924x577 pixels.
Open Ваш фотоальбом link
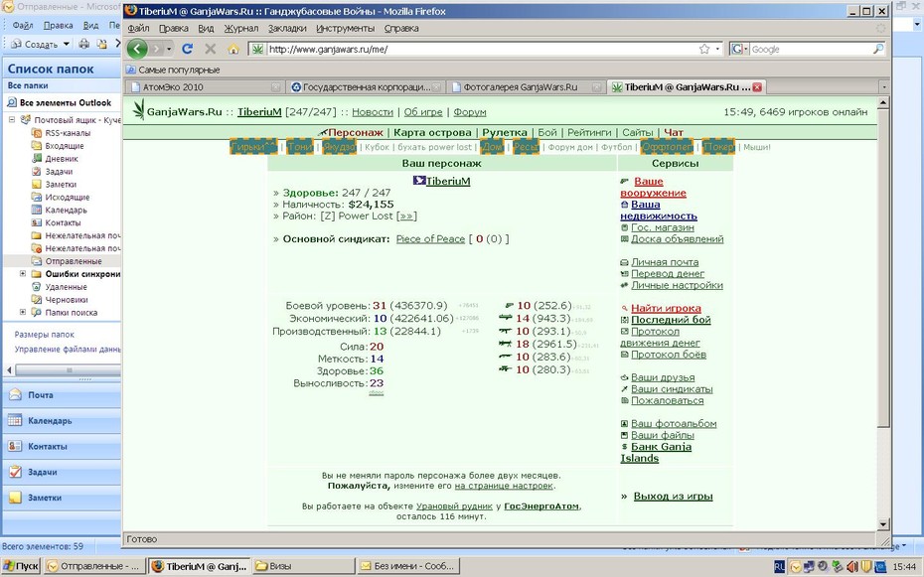tap(674, 423)
